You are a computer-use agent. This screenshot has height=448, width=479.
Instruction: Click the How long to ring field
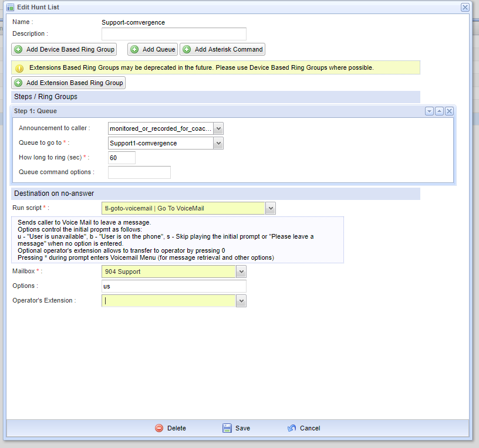(122, 158)
